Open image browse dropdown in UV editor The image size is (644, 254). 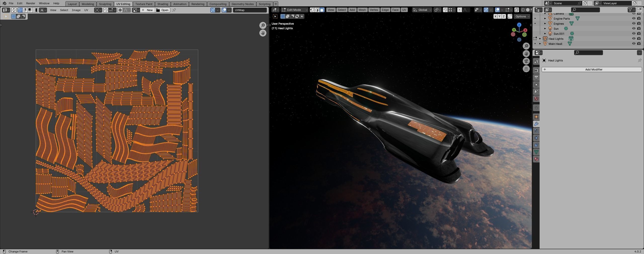click(136, 10)
